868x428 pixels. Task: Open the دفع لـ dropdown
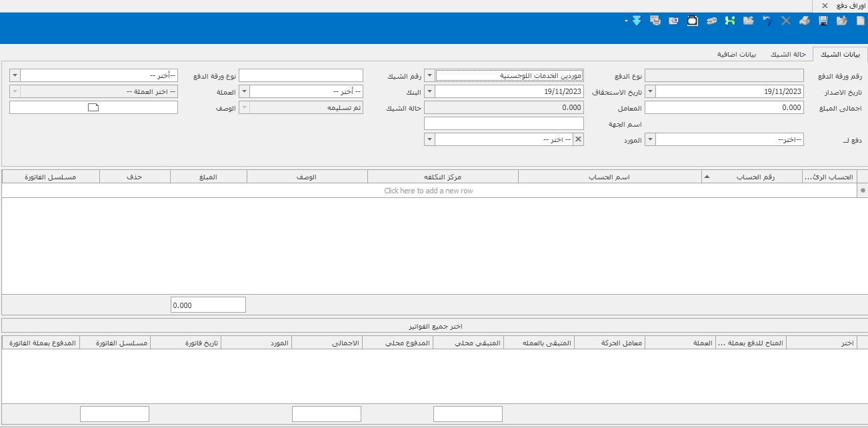pos(651,139)
